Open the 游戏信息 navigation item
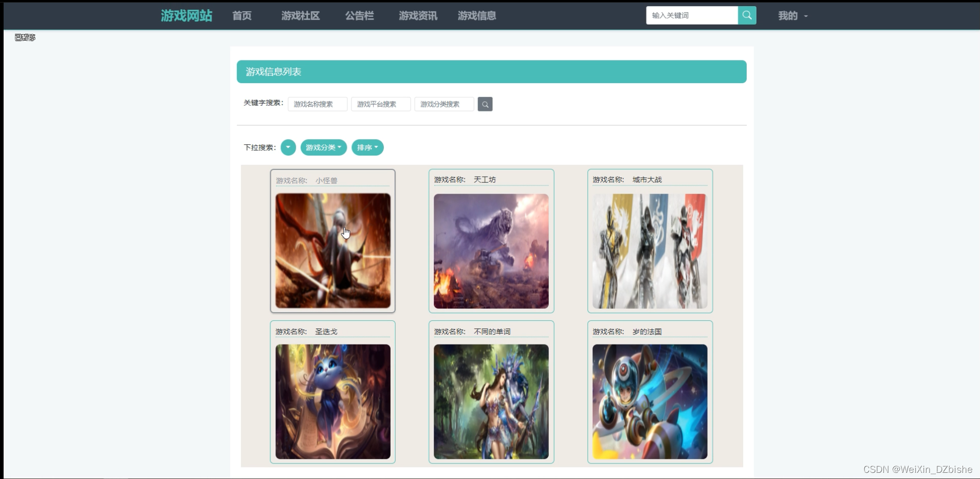Image resolution: width=980 pixels, height=479 pixels. (477, 16)
